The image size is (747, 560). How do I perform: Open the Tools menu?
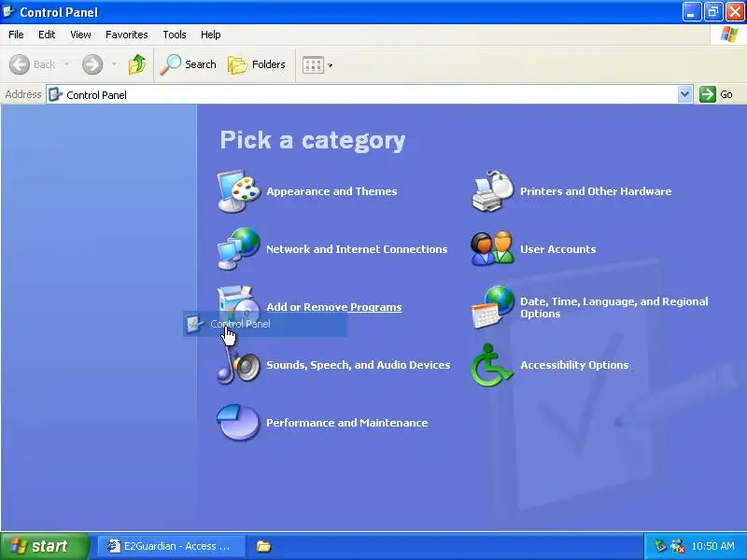coord(175,35)
